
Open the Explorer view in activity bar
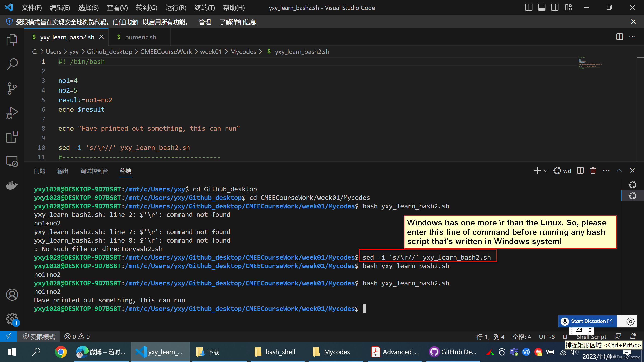[x=12, y=40]
